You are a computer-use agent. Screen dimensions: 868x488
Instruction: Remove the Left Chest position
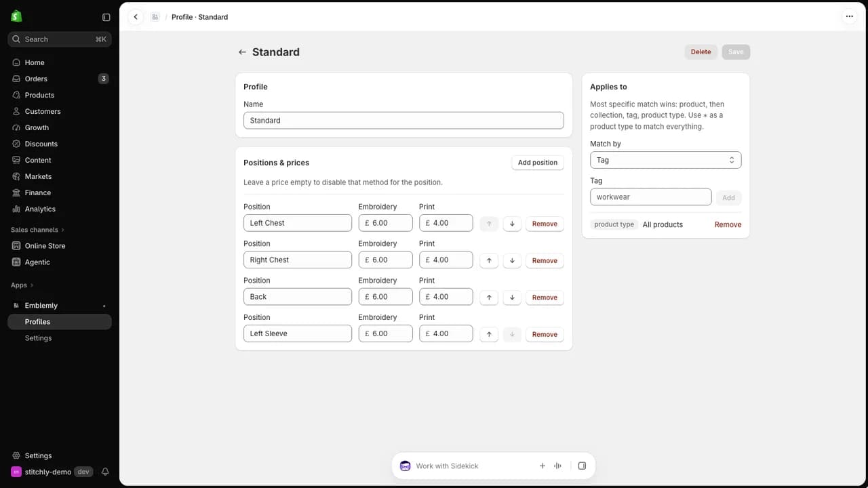pos(545,224)
